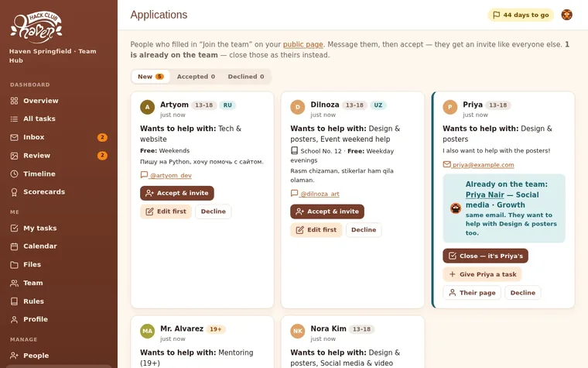Switch to the Accepted tab
The height and width of the screenshot is (368, 588).
pyautogui.click(x=196, y=77)
